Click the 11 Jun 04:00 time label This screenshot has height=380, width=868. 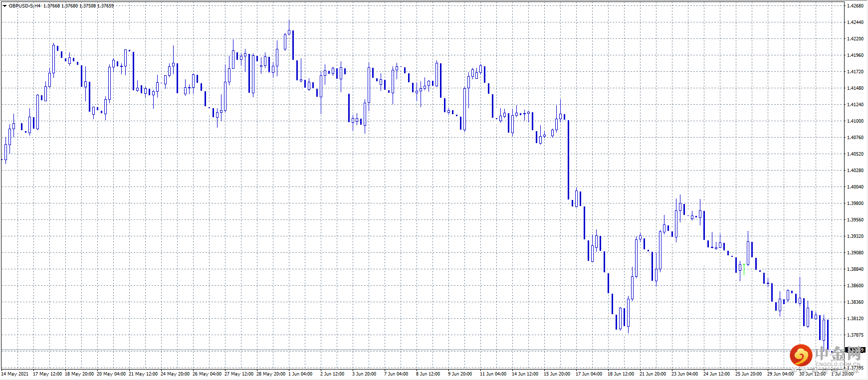click(x=493, y=374)
